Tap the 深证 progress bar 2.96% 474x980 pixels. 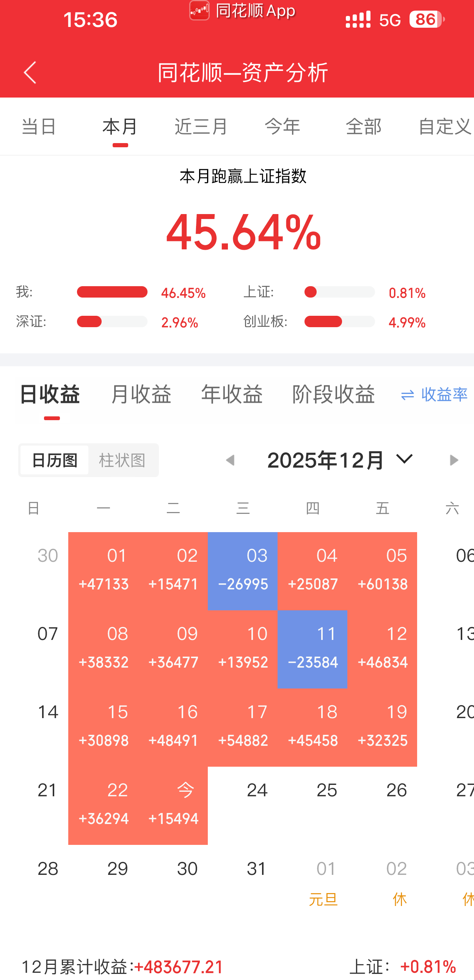(112, 322)
